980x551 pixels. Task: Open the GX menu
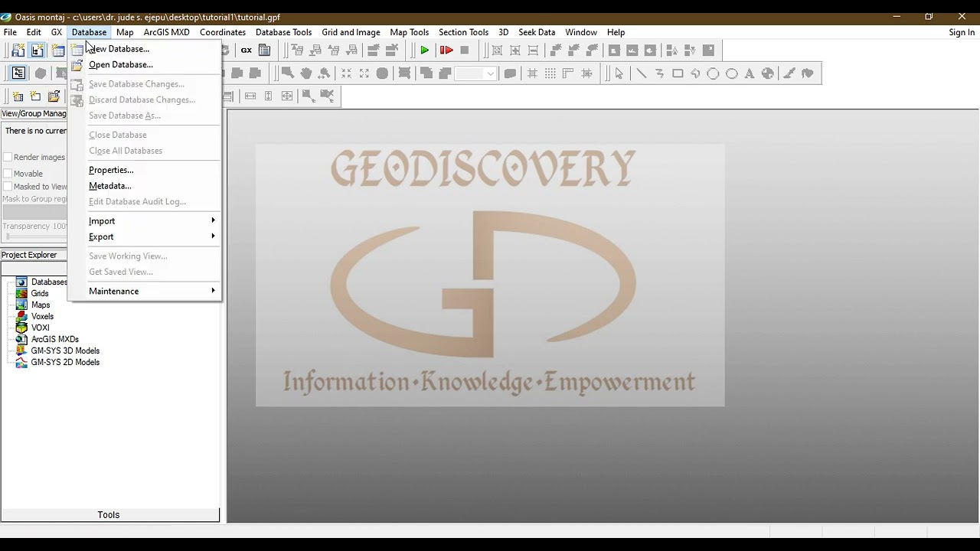pyautogui.click(x=57, y=32)
